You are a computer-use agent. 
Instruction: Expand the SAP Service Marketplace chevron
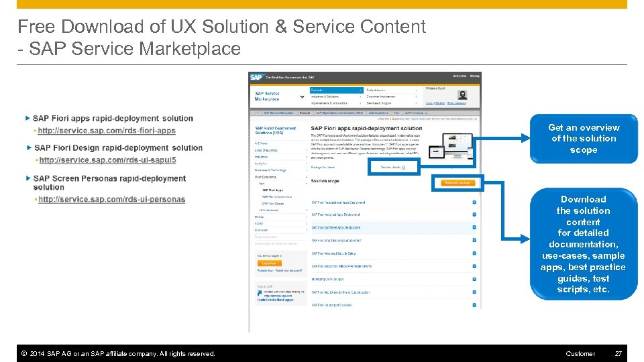pos(303,97)
